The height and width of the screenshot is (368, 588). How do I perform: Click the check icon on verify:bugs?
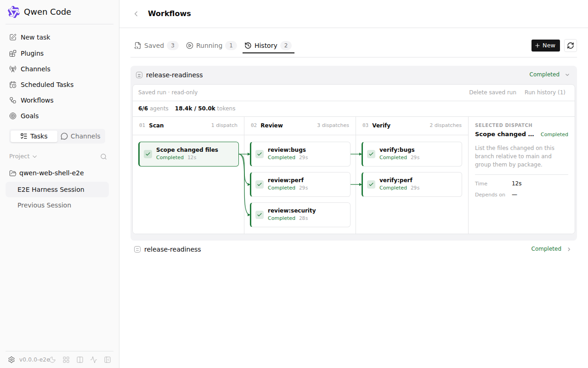click(x=371, y=154)
